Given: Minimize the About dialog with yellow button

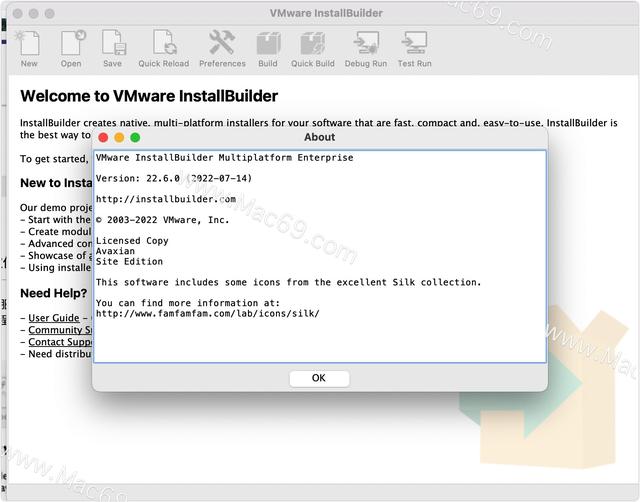Looking at the screenshot, I should pos(119,138).
